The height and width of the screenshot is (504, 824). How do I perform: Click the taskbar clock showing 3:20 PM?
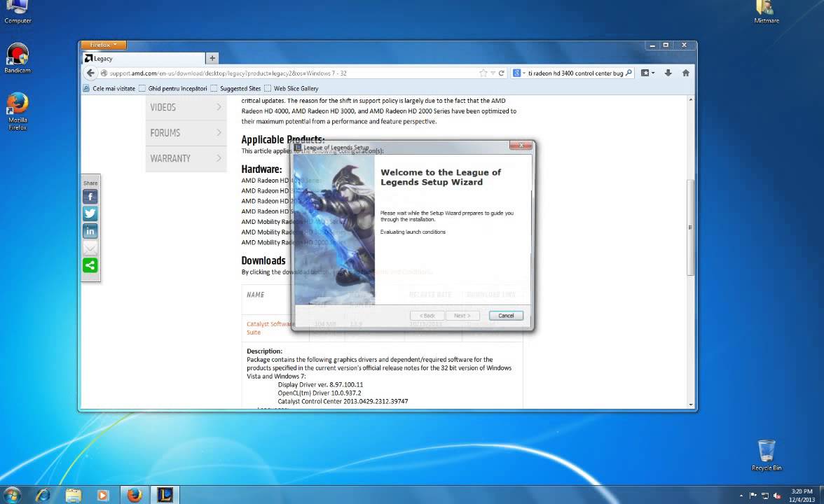click(x=802, y=495)
